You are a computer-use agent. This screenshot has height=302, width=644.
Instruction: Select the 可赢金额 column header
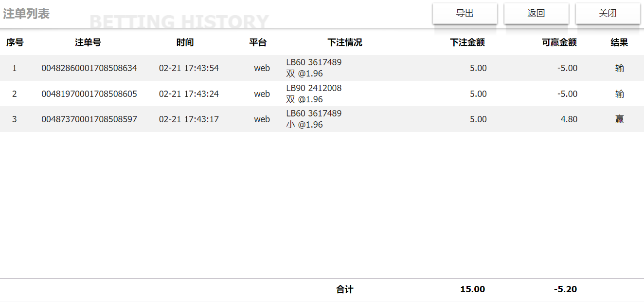(559, 42)
